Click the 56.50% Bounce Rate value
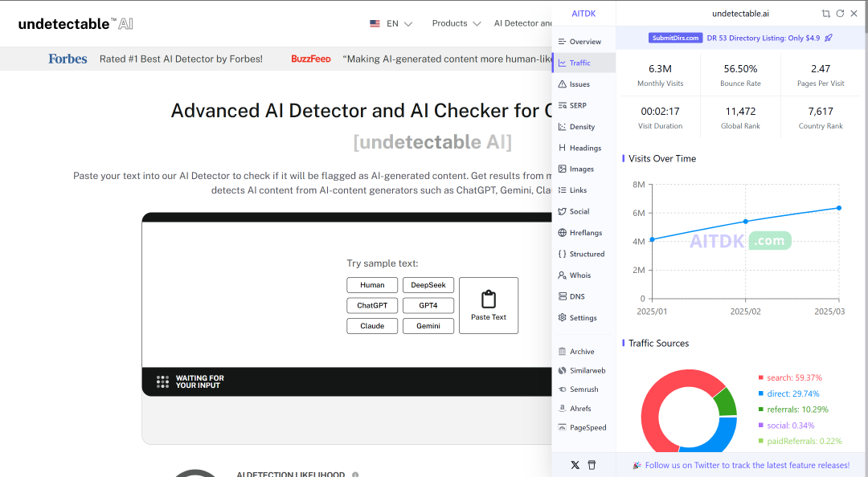868x477 pixels. [x=740, y=68]
